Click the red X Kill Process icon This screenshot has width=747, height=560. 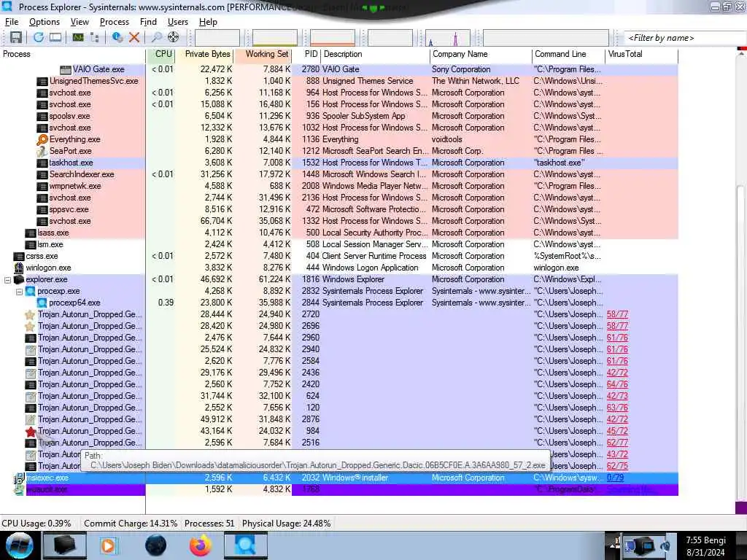pyautogui.click(x=134, y=37)
